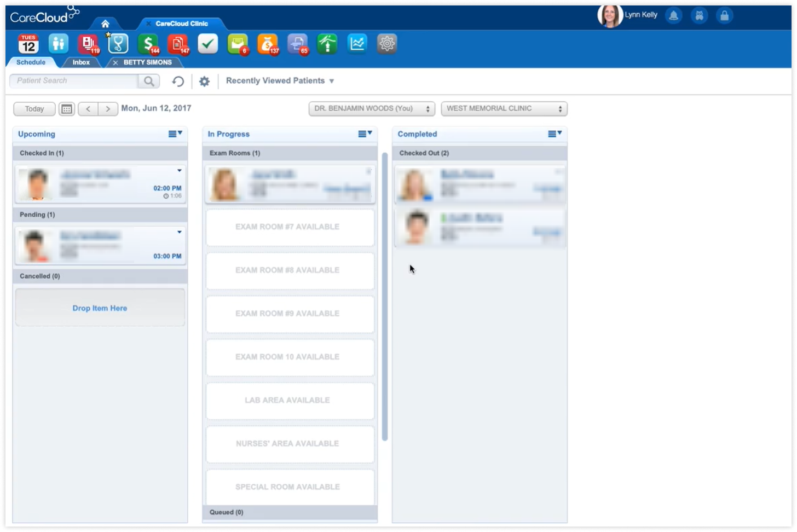This screenshot has height=532, width=797.
Task: Go to the Home tab icon
Action: click(x=105, y=24)
